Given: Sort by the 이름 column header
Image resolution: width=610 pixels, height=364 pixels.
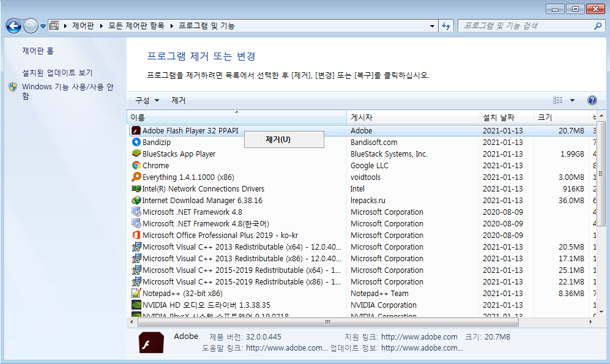Looking at the screenshot, I should pos(237,117).
